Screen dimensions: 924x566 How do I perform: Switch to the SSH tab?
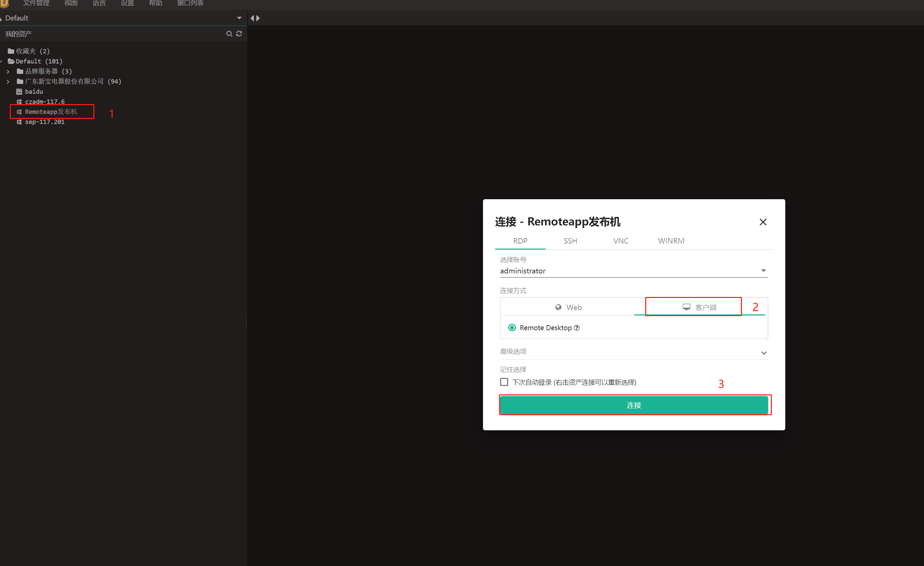(570, 241)
